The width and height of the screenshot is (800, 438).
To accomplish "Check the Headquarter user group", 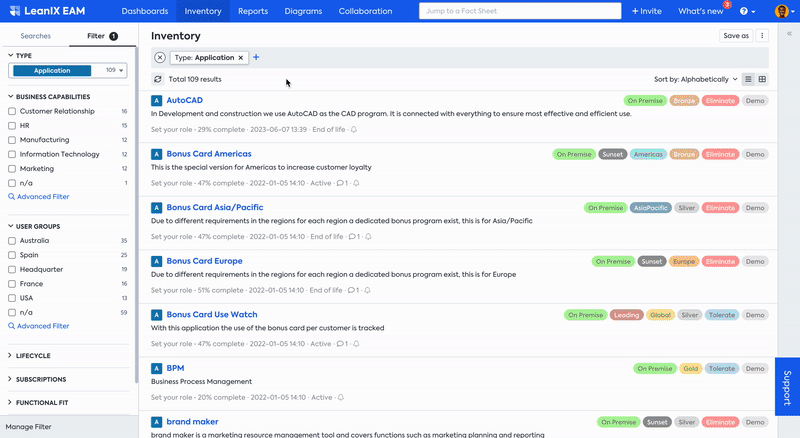I will [12, 269].
